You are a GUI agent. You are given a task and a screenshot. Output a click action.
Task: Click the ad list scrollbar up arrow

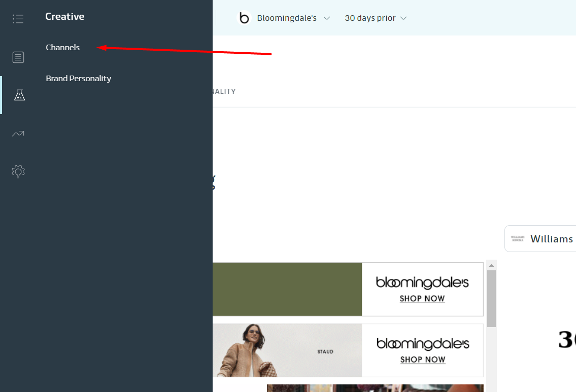coord(491,265)
